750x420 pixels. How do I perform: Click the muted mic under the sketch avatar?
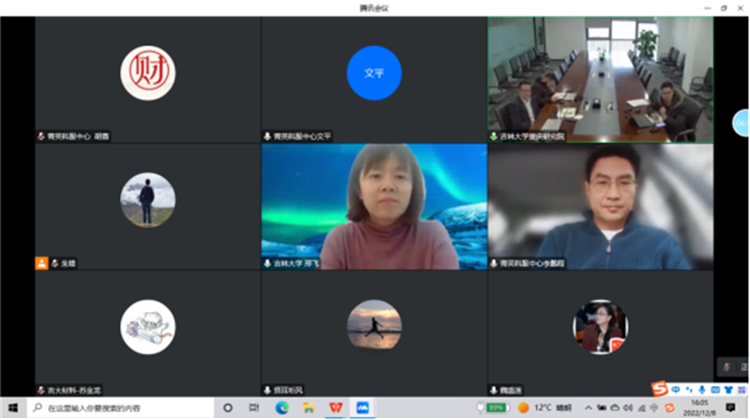(42, 390)
